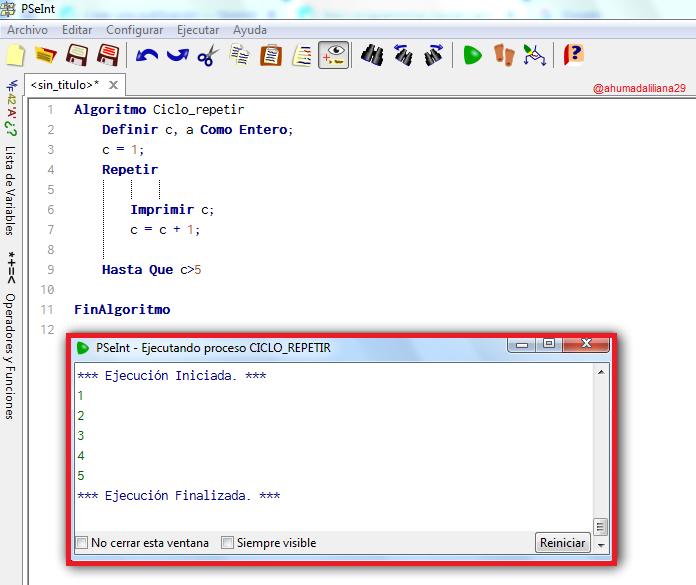
Task: Click execution window green title icon
Action: pyautogui.click(x=83, y=348)
